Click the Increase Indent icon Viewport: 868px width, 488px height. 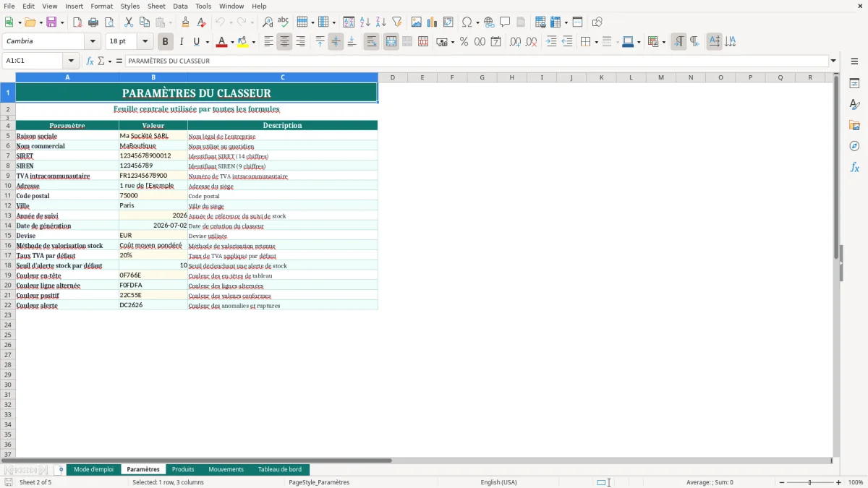pos(551,42)
